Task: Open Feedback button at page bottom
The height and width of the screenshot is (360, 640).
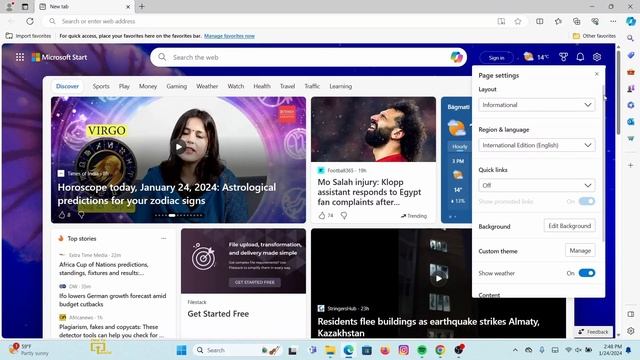Action: (x=593, y=332)
